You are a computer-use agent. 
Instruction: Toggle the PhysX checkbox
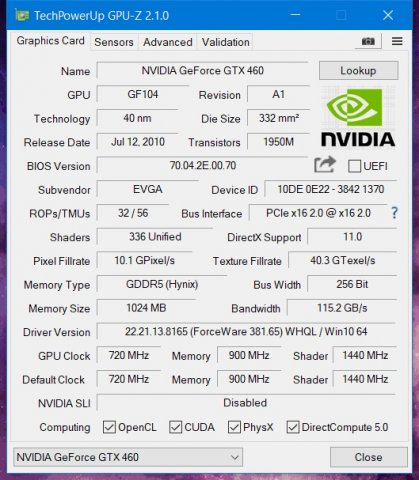tap(234, 427)
